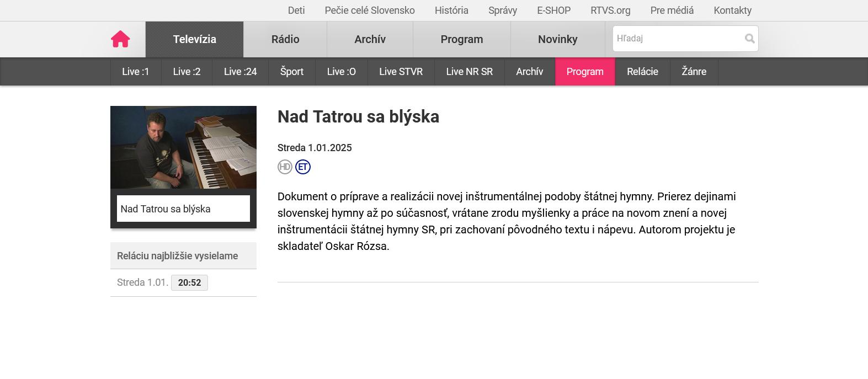This screenshot has height=379, width=868.
Task: Open the Relácie submenu item
Action: point(642,72)
